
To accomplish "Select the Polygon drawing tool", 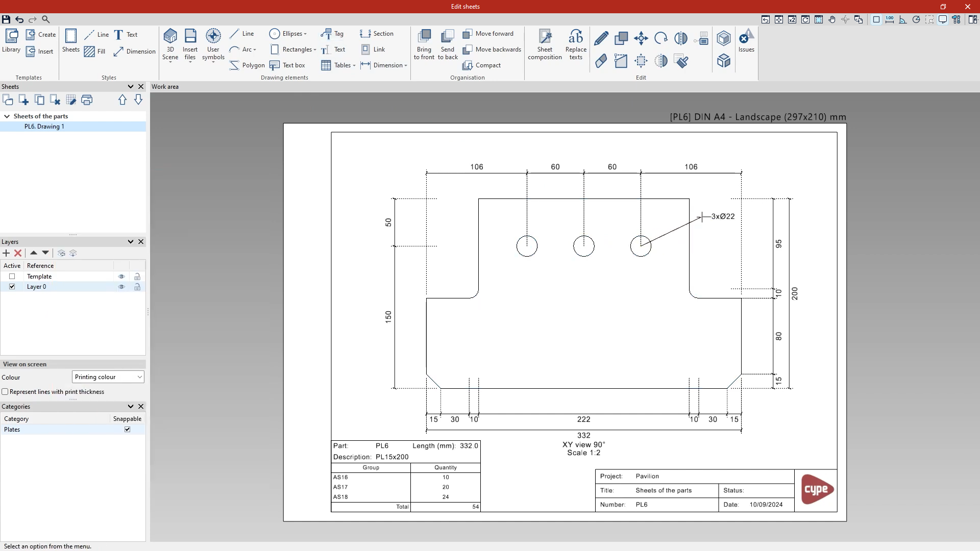I will tap(247, 65).
